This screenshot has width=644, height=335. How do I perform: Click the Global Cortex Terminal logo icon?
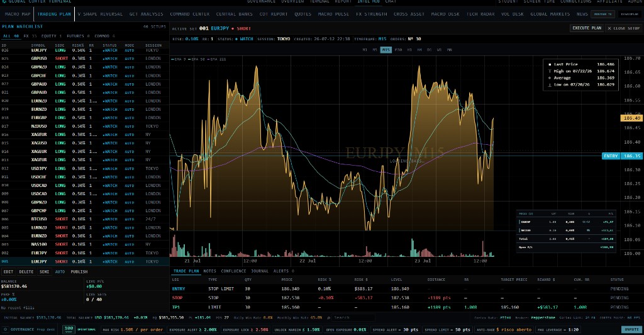[4, 2]
